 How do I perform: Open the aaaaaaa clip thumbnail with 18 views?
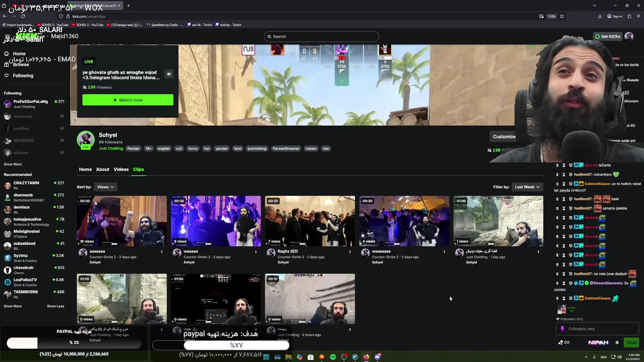(x=122, y=221)
